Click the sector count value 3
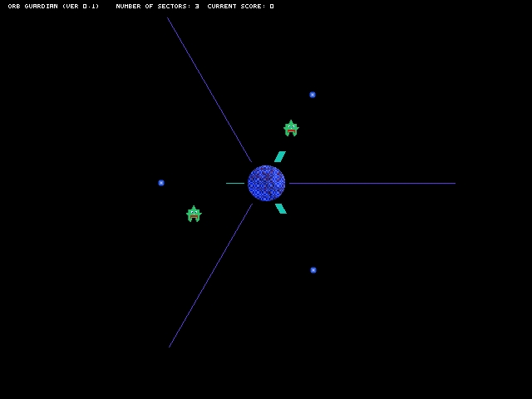The width and height of the screenshot is (532, 399). tap(197, 6)
